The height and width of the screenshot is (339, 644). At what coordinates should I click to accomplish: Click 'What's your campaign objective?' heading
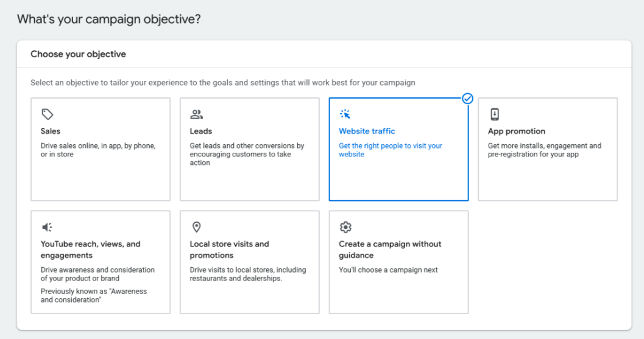point(109,19)
